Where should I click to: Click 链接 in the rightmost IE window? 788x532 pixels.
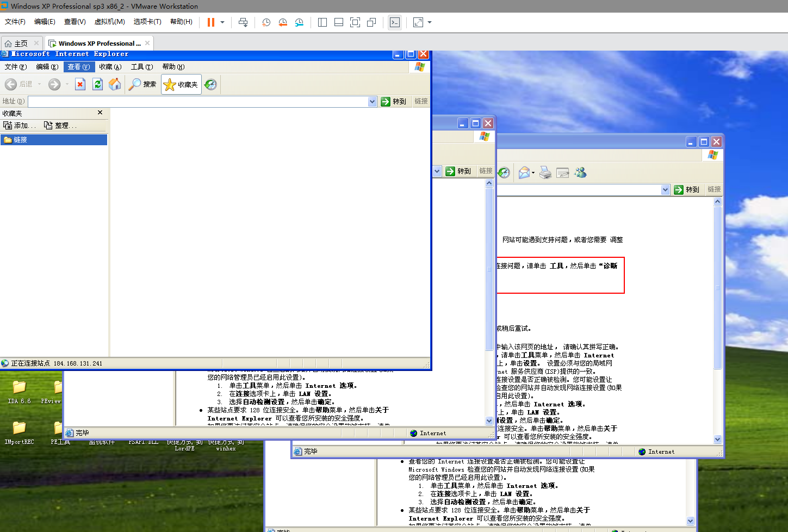coord(715,189)
